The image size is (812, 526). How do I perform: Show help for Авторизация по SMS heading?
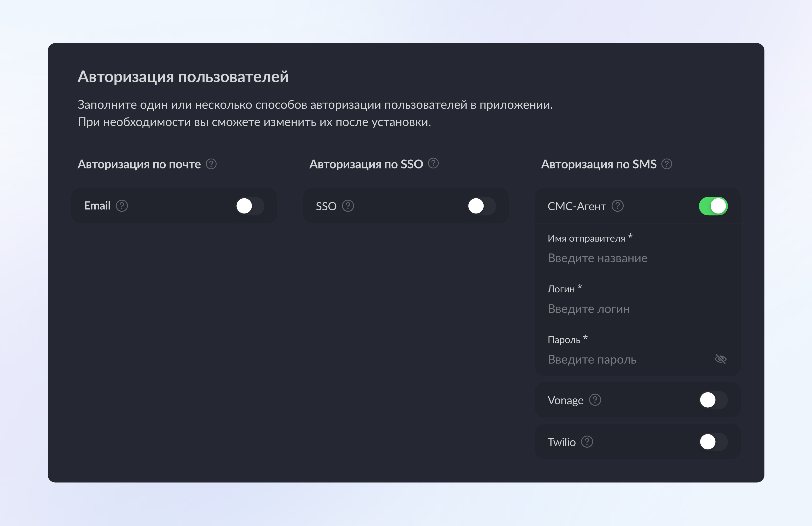click(667, 164)
